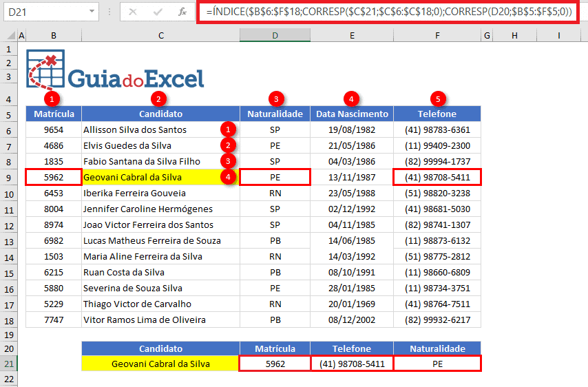The width and height of the screenshot is (588, 387).
Task: Select cell with matrícula 5962 in row 9
Action: (54, 177)
